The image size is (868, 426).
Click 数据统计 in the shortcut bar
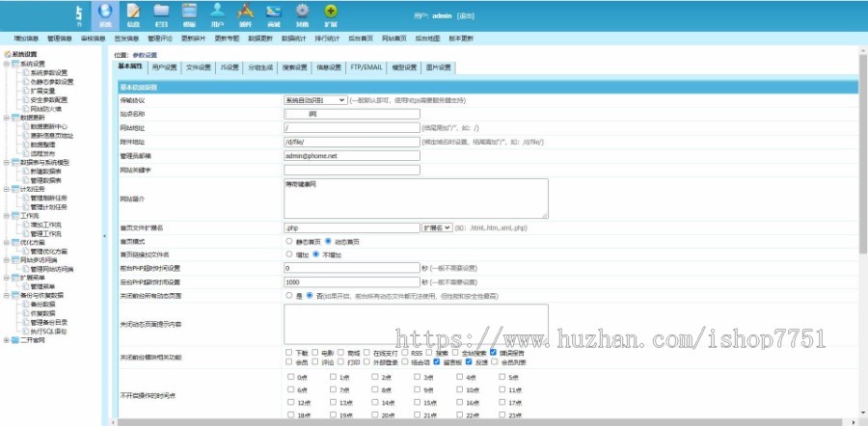[293, 39]
